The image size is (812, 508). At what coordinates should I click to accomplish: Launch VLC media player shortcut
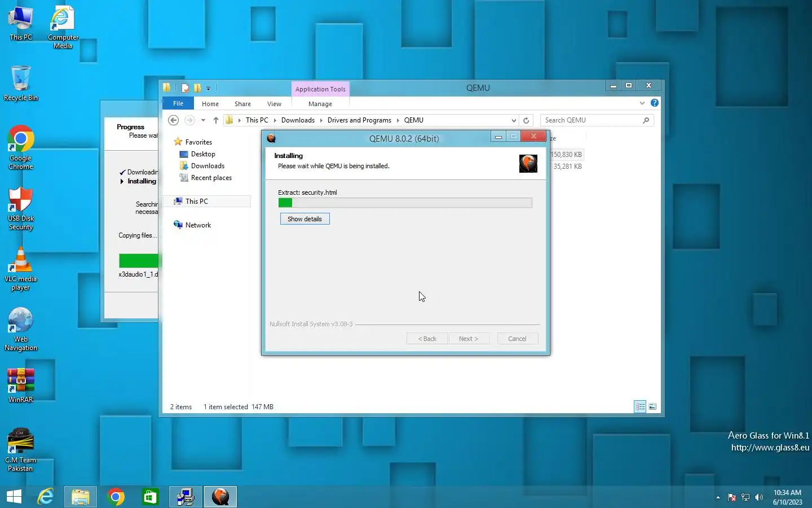click(21, 269)
